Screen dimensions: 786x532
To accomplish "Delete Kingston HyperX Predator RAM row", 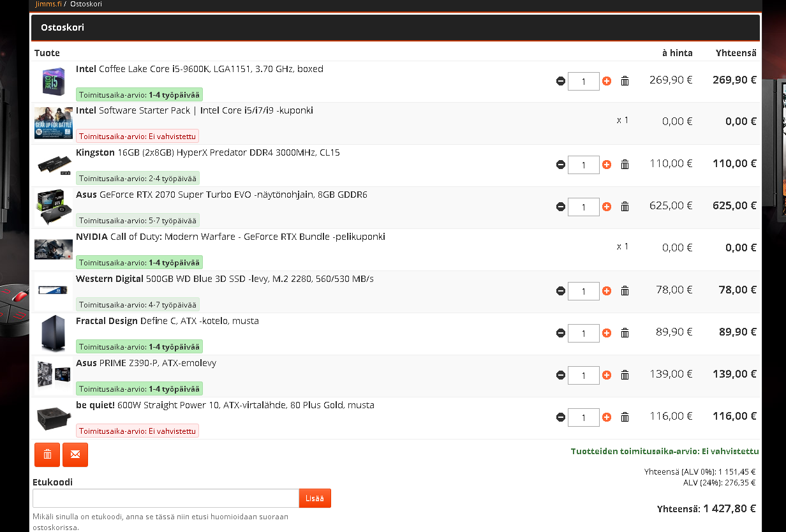I will (625, 165).
